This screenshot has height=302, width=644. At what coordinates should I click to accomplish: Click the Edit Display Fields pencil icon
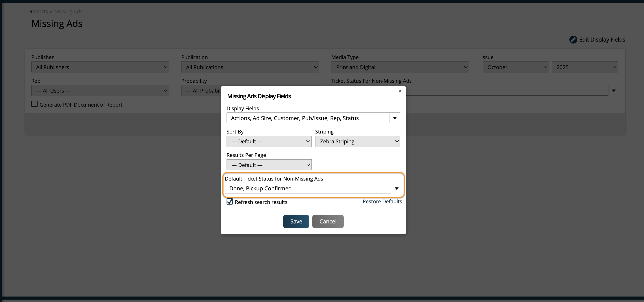pyautogui.click(x=573, y=39)
